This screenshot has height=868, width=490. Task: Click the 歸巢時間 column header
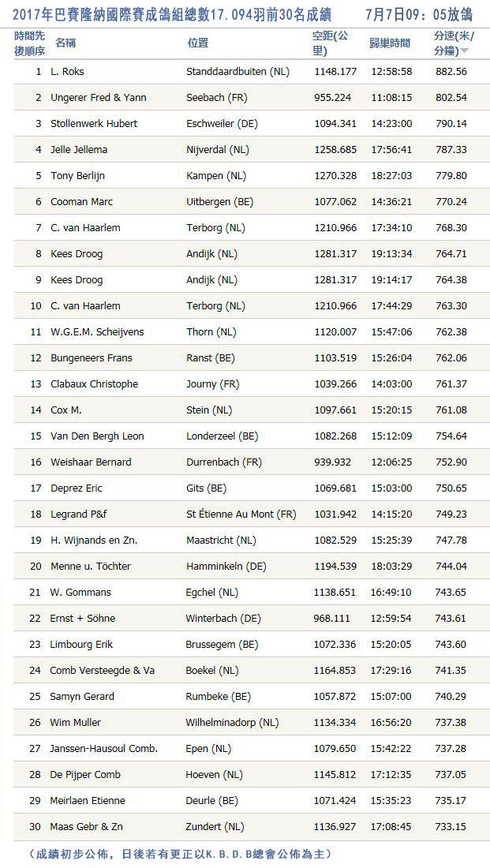point(390,43)
